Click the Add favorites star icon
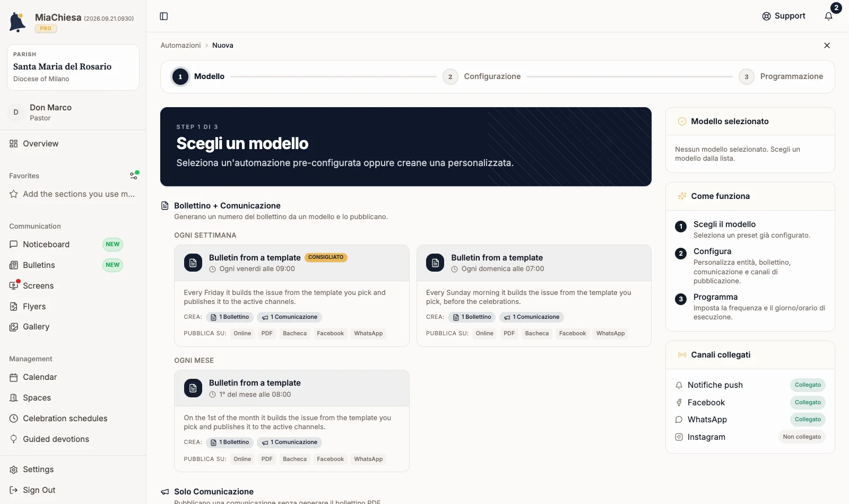The image size is (849, 504). (x=14, y=194)
